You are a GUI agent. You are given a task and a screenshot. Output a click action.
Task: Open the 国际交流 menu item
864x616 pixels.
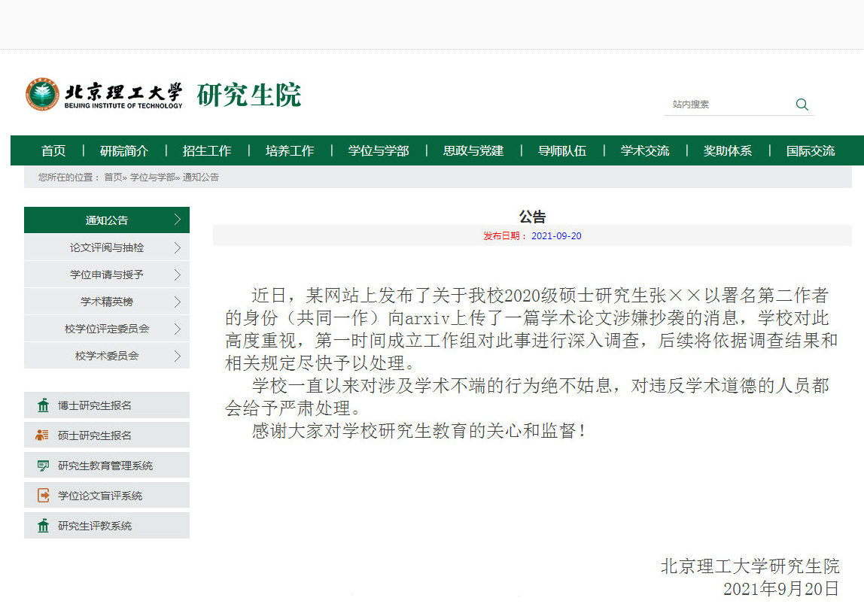pyautogui.click(x=811, y=151)
